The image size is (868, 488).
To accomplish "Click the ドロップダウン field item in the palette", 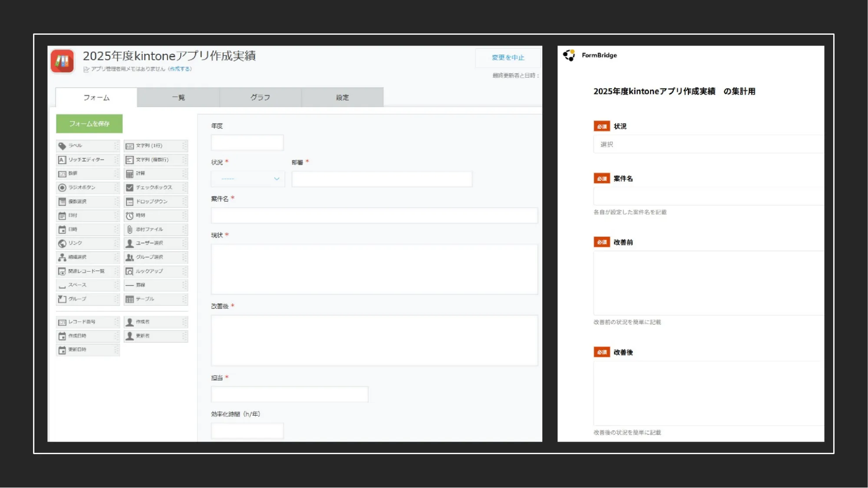I will pyautogui.click(x=156, y=201).
